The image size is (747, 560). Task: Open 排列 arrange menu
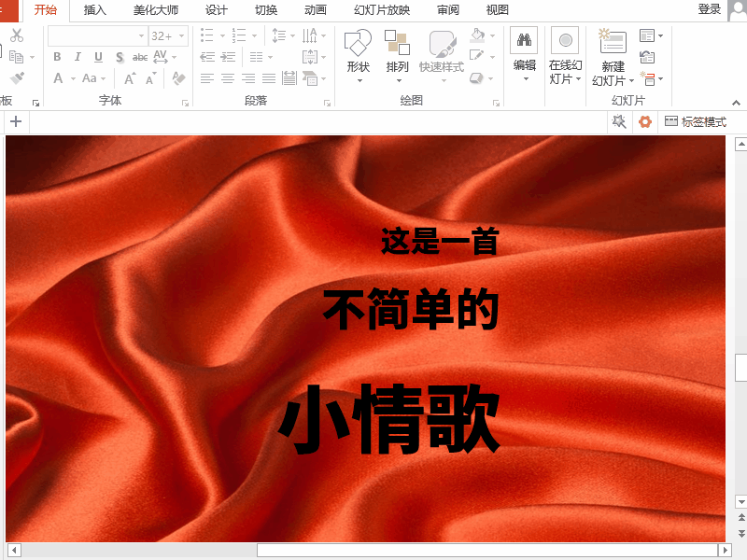pyautogui.click(x=398, y=56)
